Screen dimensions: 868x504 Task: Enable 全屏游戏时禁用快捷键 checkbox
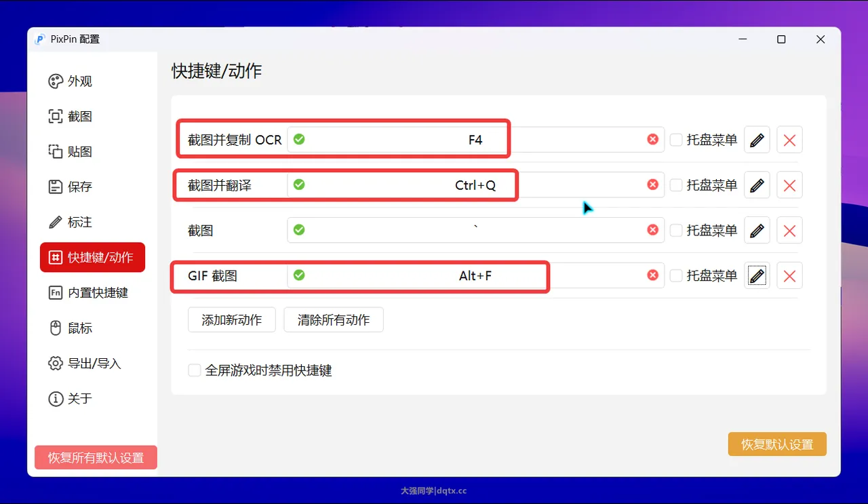tap(195, 370)
